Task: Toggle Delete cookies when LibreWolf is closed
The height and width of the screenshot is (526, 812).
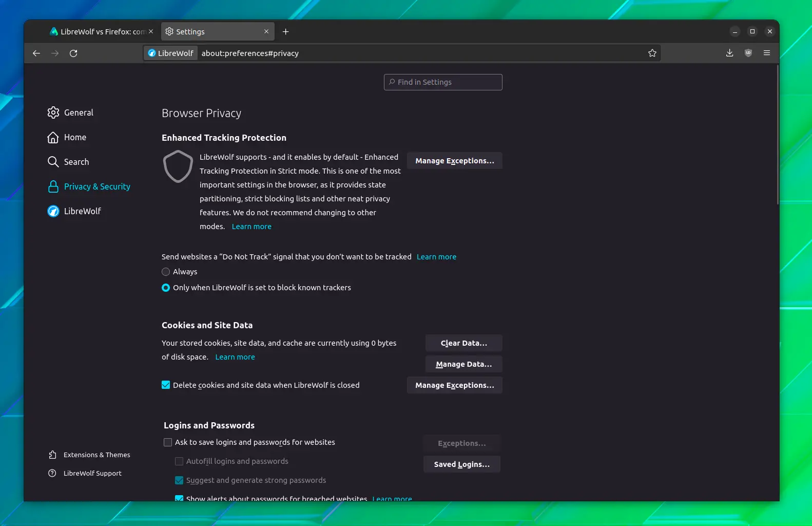Action: click(x=166, y=385)
